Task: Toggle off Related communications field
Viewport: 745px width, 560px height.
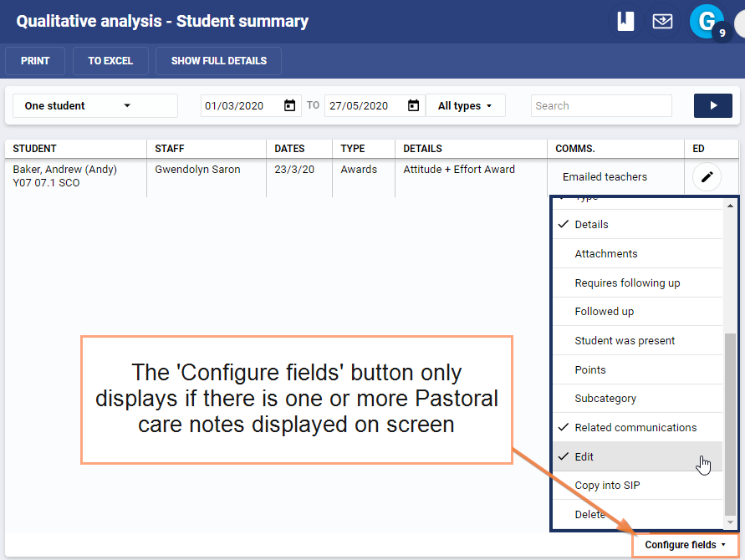Action: [x=635, y=427]
